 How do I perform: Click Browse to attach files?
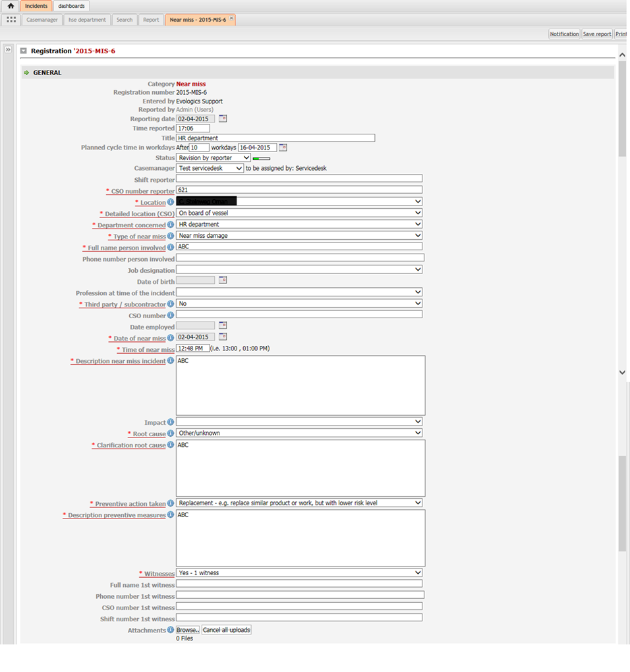(x=188, y=630)
